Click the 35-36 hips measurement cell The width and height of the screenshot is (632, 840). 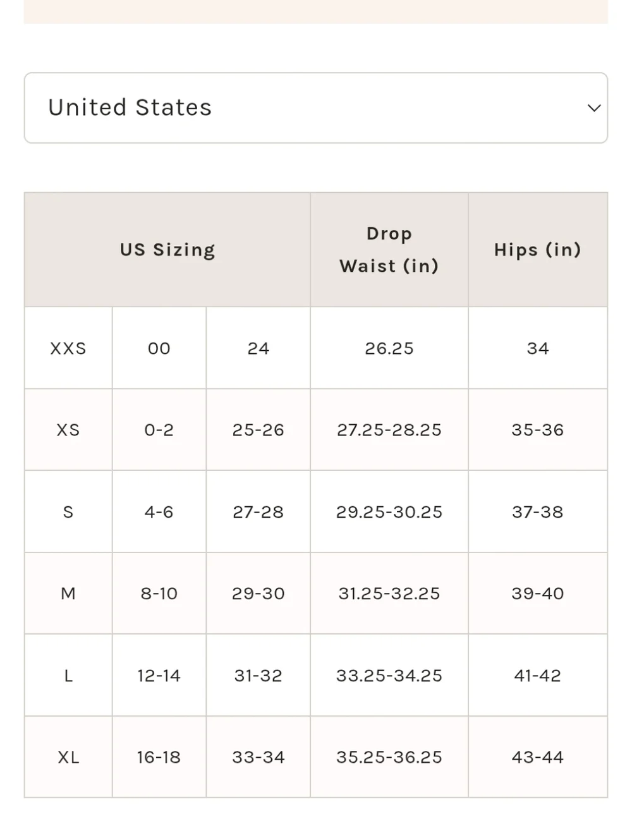[537, 430]
